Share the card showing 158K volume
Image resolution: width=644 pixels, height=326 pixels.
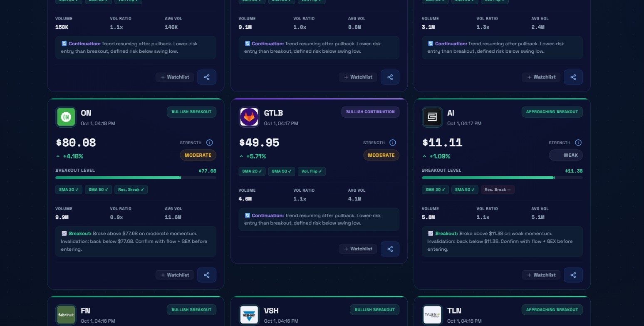tap(207, 77)
